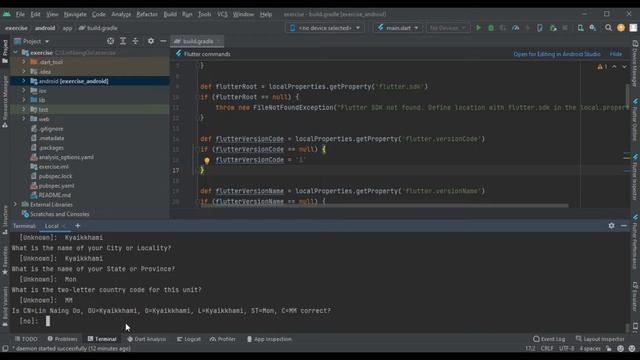Click the tool windows toggle in status bar corner

coord(5,349)
